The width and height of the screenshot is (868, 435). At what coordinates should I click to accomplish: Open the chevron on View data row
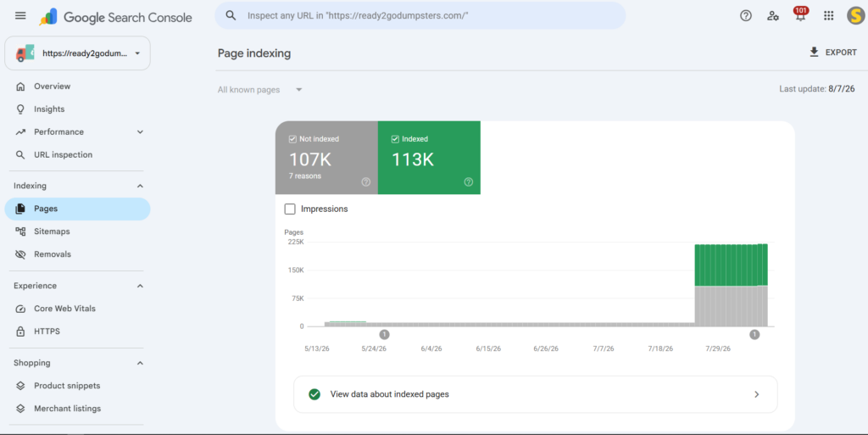[x=757, y=394]
